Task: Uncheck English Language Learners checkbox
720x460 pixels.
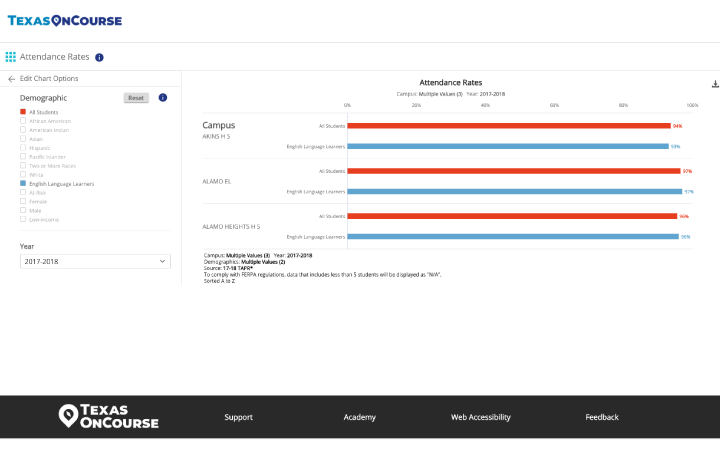Action: [x=23, y=184]
